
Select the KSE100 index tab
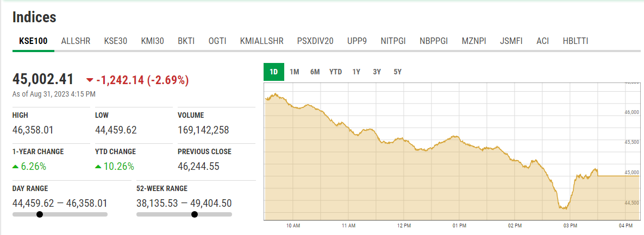(x=33, y=41)
